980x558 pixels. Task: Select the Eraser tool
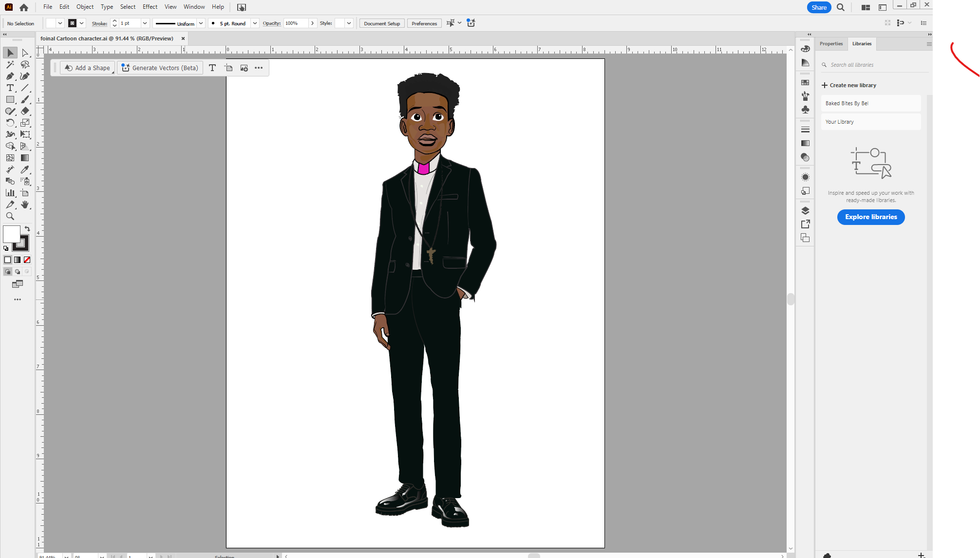pyautogui.click(x=25, y=111)
